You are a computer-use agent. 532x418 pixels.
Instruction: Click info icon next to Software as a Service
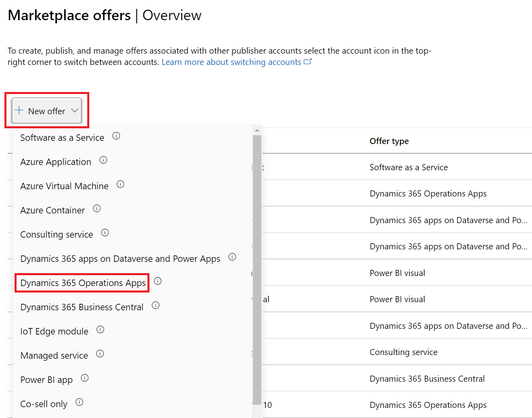pyautogui.click(x=116, y=136)
